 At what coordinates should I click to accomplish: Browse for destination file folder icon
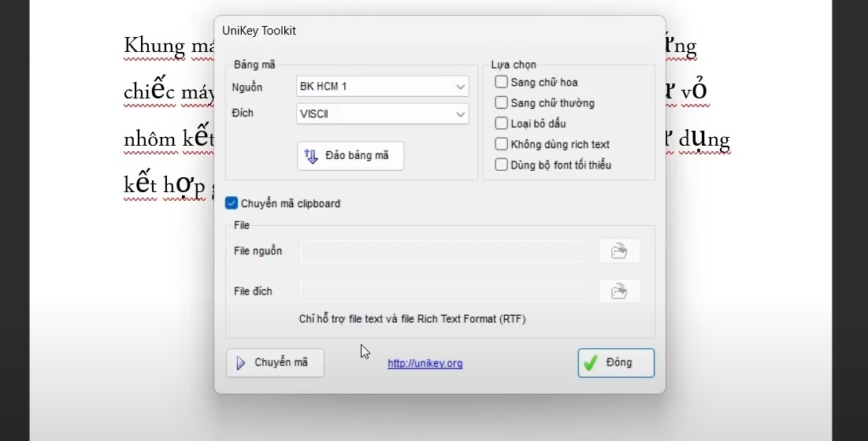619,291
